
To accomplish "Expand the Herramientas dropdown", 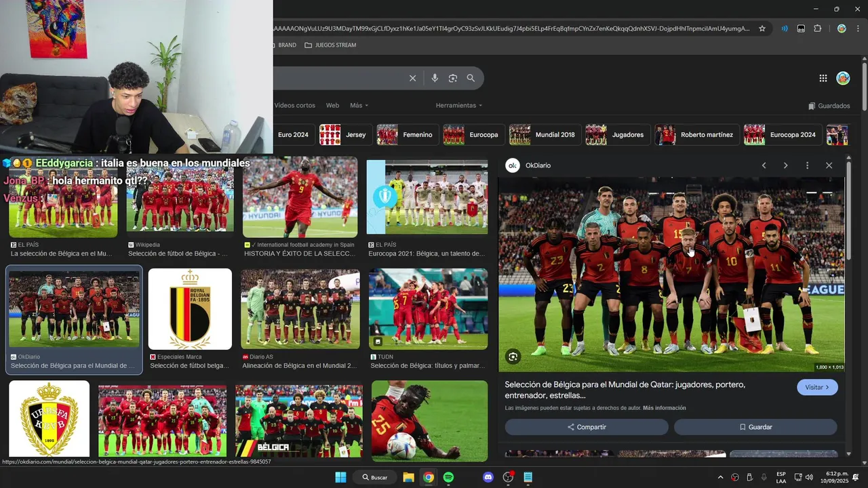I will pyautogui.click(x=459, y=106).
